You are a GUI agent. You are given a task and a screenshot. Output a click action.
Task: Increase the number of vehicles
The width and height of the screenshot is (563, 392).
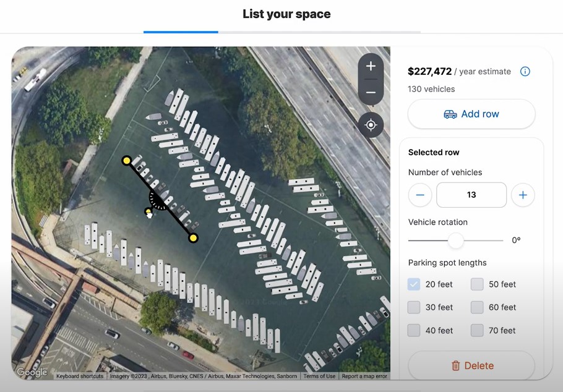[523, 195]
